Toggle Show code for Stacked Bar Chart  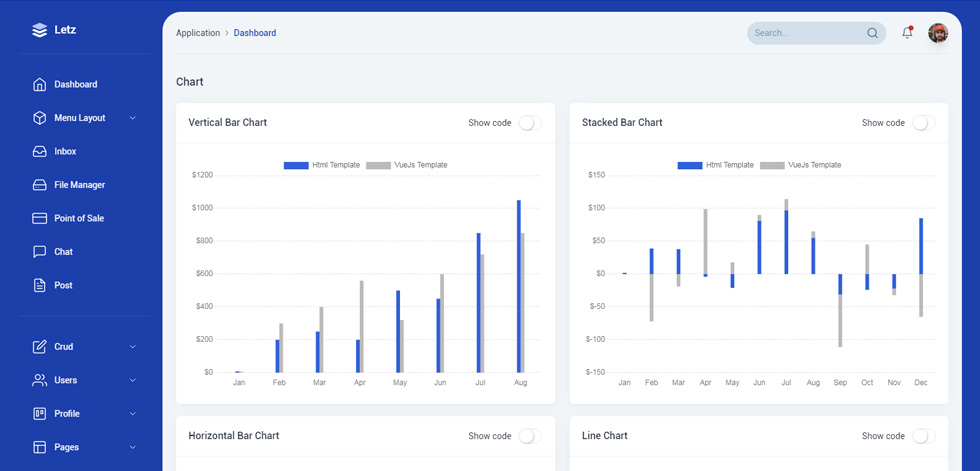tap(924, 123)
